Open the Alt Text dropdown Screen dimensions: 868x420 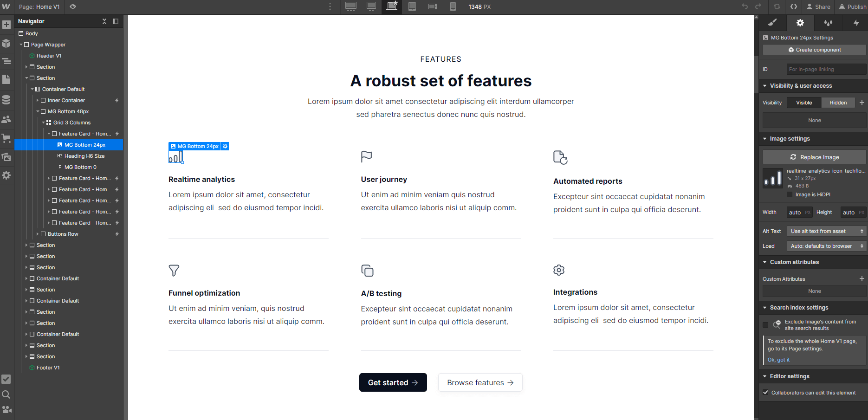[x=826, y=231]
